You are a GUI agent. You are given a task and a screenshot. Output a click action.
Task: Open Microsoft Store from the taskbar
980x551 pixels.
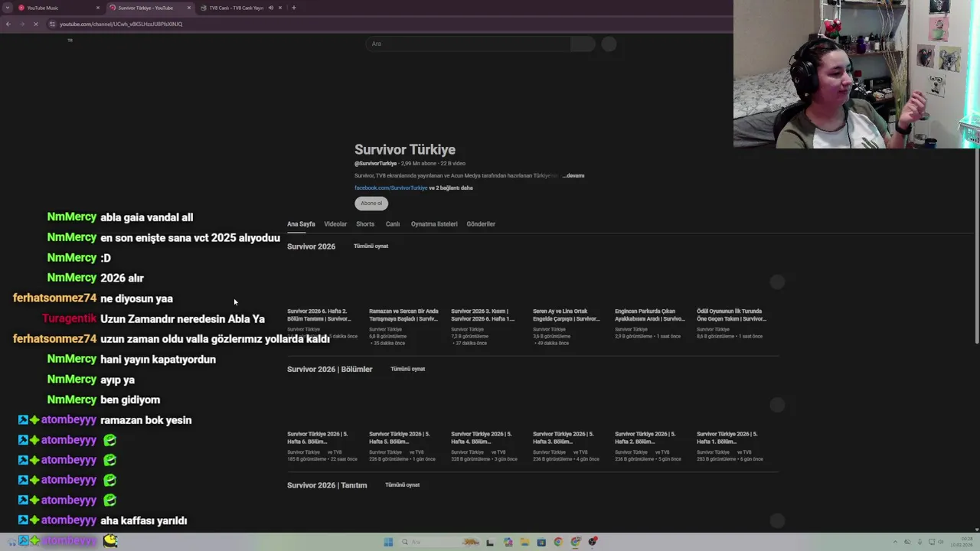pyautogui.click(x=541, y=542)
